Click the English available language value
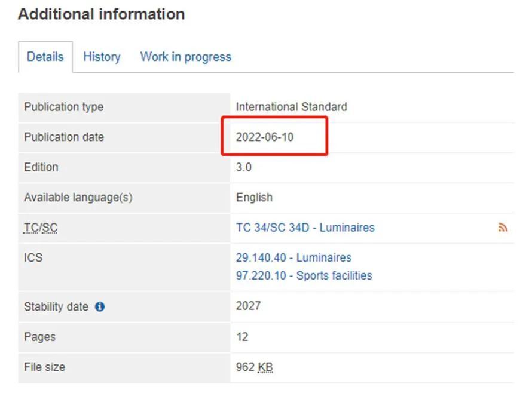This screenshot has width=532, height=393. tap(254, 198)
